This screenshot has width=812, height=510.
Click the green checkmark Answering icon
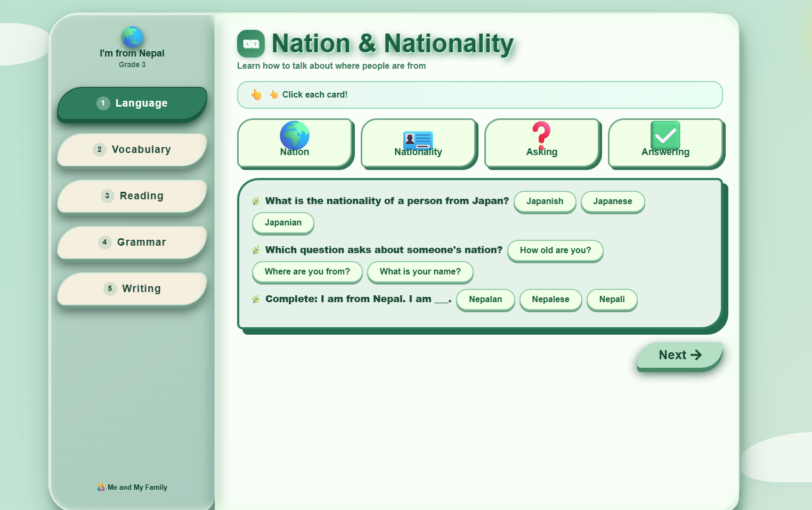(665, 135)
